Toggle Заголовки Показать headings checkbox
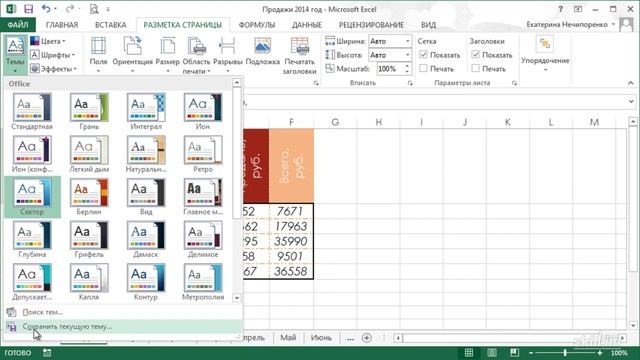The width and height of the screenshot is (640, 360). 476,54
